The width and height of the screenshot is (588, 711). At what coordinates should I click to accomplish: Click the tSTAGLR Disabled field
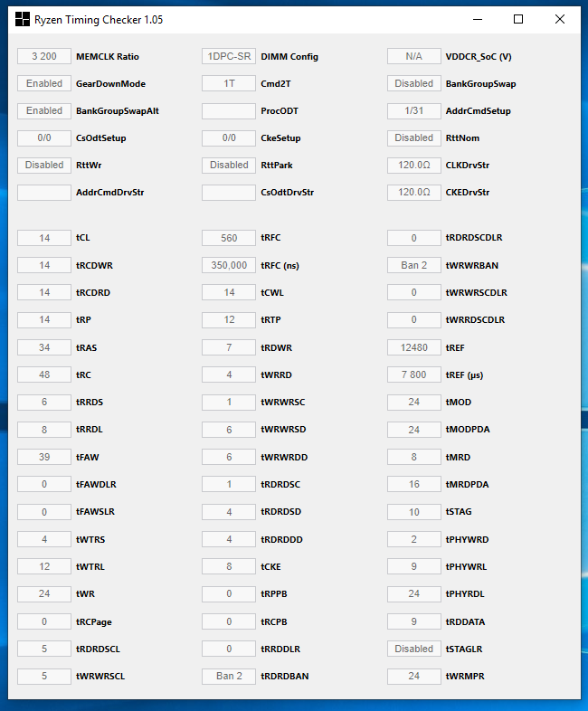[x=414, y=649]
